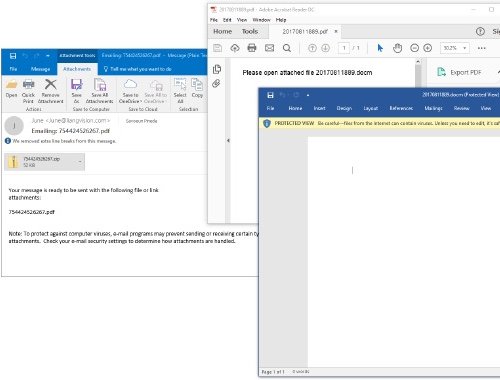Go to previous page in Acrobat

pos(312,48)
